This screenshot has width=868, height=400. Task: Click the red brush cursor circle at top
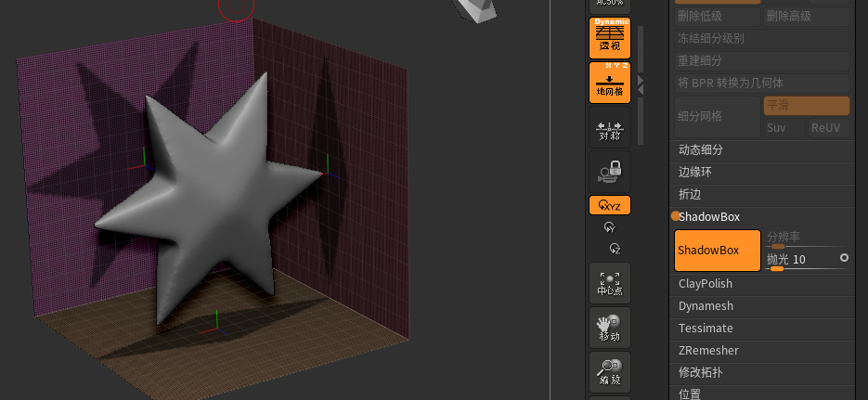click(x=237, y=6)
